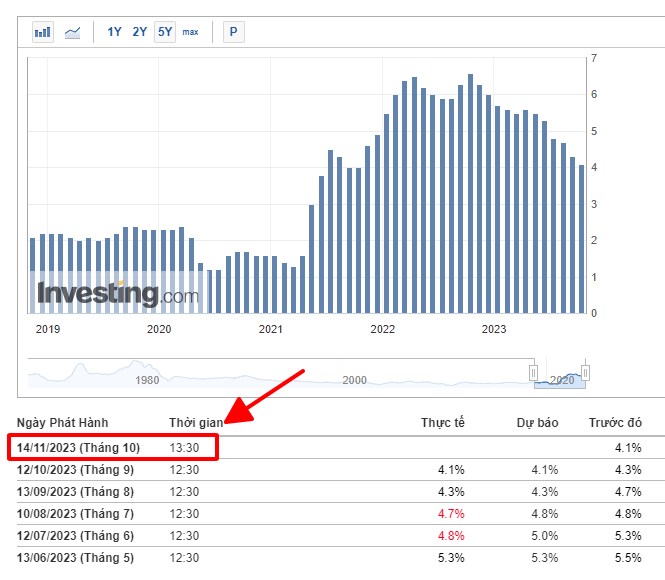Click the 2000 area in navigator timeline

pos(355,380)
